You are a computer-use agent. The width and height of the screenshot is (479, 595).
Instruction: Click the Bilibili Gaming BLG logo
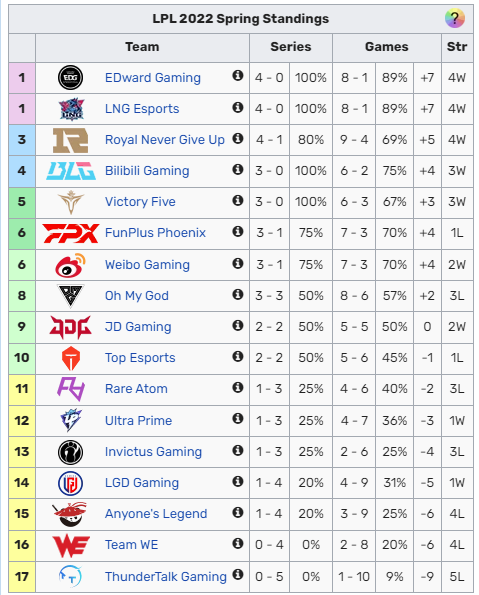71,171
